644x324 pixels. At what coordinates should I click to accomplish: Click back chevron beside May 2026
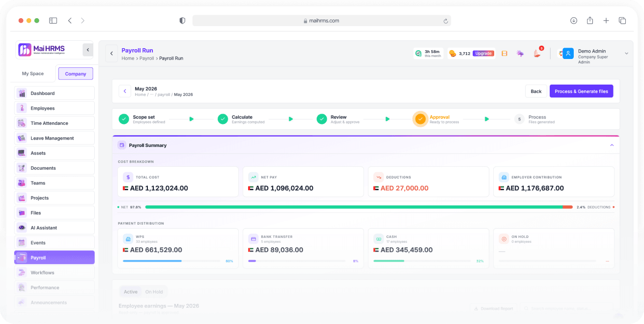pos(125,91)
